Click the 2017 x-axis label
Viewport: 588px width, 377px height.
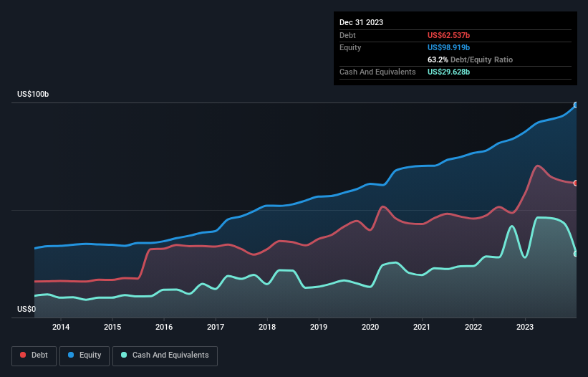[216, 327]
